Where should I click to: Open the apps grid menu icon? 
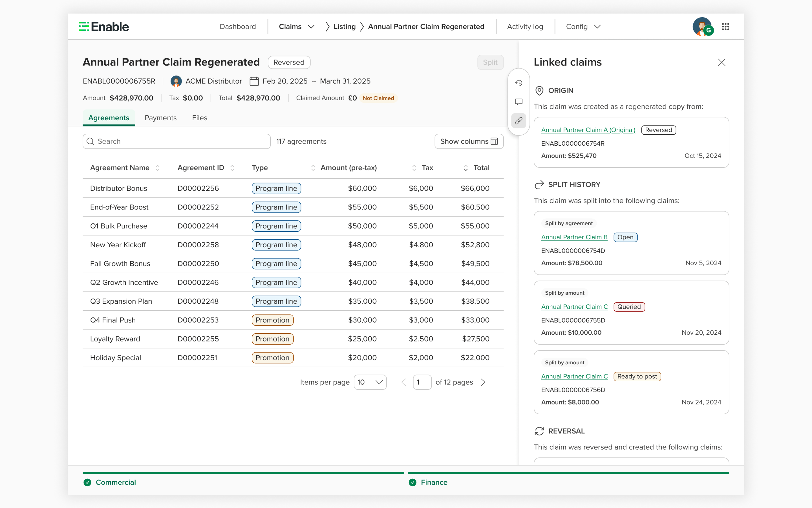click(725, 27)
